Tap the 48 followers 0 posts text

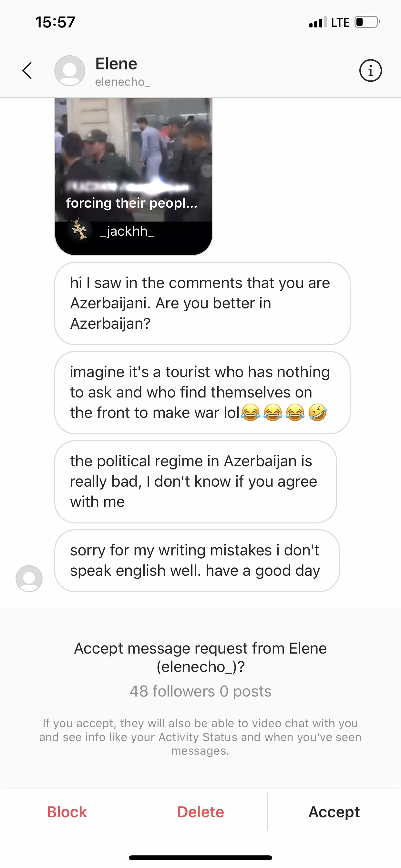[x=200, y=691]
